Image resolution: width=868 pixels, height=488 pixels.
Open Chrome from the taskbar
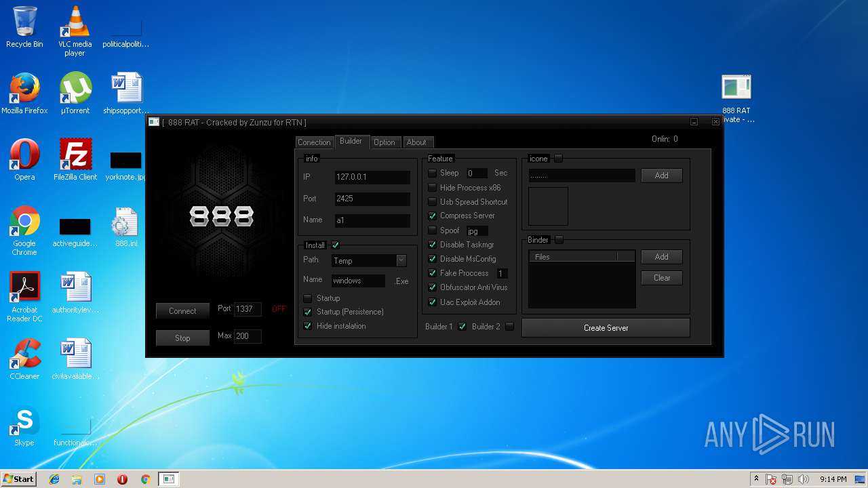click(x=145, y=479)
